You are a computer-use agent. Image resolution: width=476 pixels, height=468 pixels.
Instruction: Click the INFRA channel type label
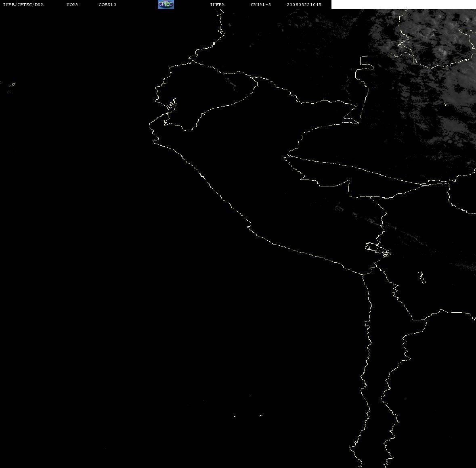coord(217,4)
